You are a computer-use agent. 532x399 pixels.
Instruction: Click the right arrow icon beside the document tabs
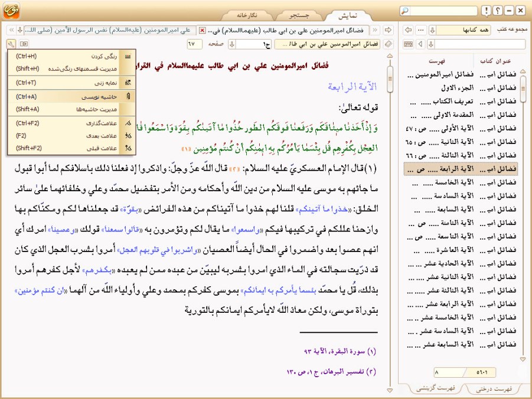[388, 30]
